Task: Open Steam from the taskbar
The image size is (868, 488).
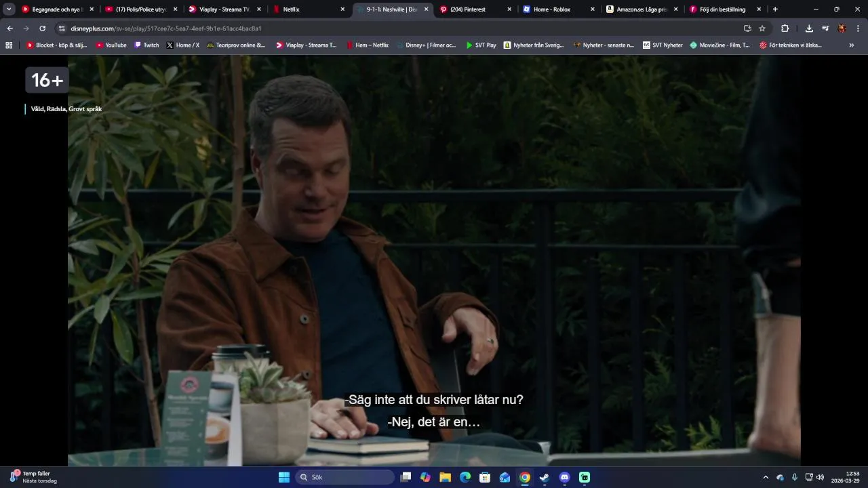Action: point(545,477)
